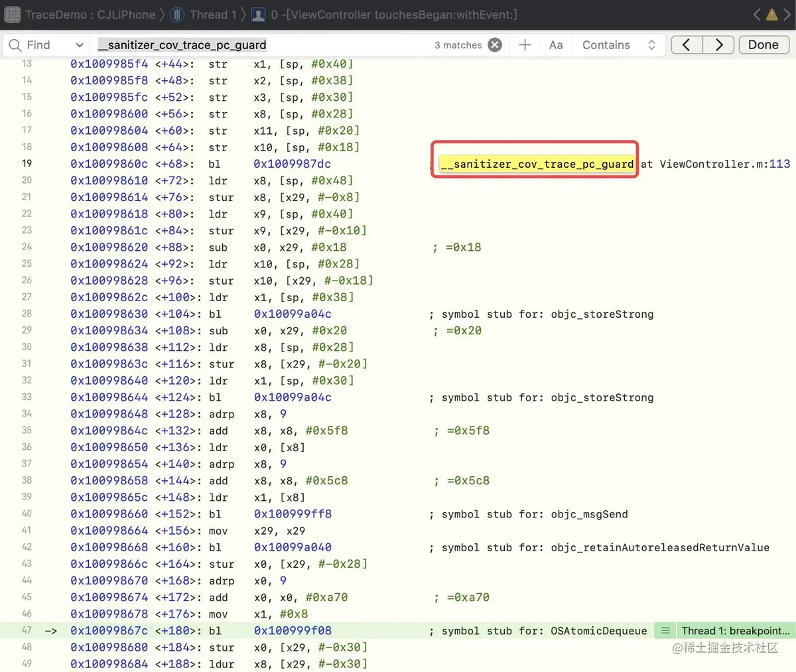796x672 pixels.
Task: Click address 0x100998630 on line 28
Action: (x=109, y=314)
